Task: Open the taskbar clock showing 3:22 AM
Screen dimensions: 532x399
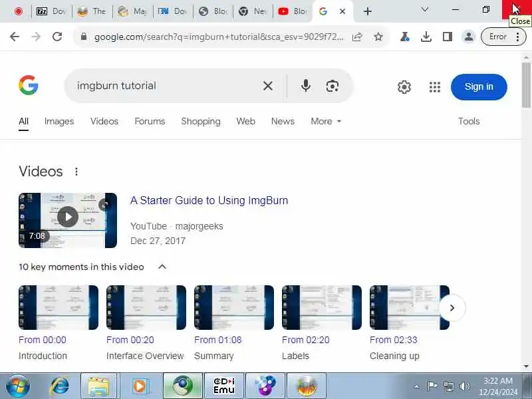Action: click(497, 386)
